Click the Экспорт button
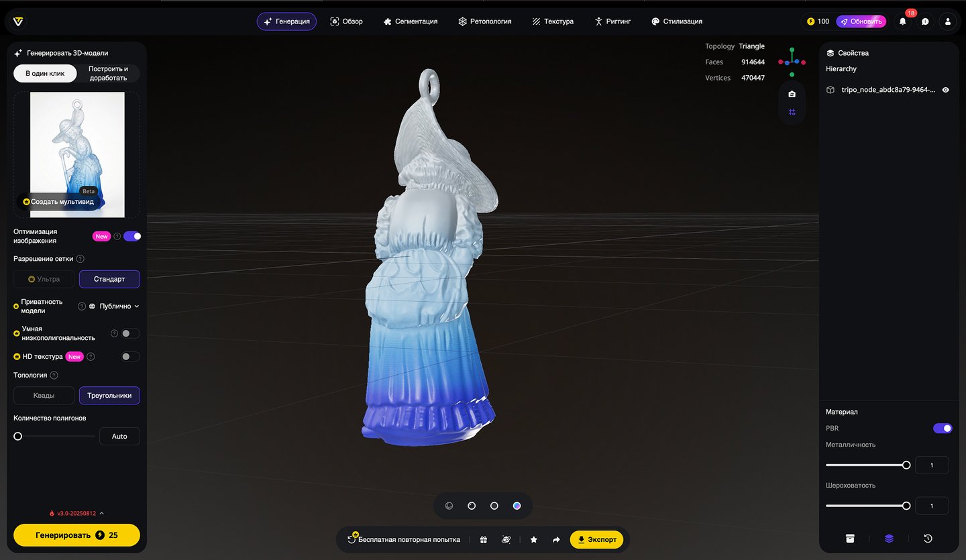 tap(597, 539)
